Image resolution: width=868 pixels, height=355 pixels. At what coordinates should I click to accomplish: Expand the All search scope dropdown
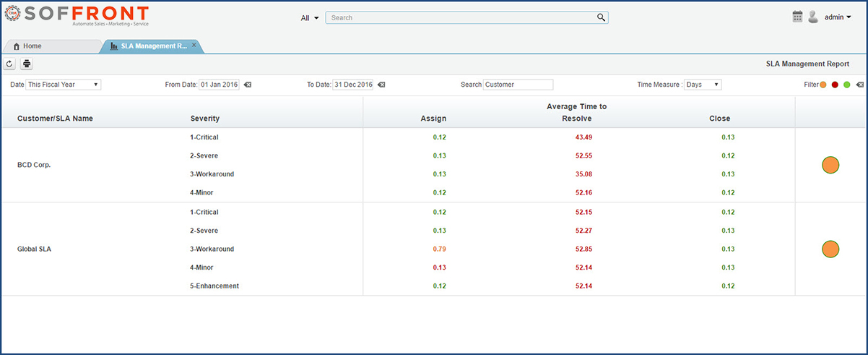(310, 18)
